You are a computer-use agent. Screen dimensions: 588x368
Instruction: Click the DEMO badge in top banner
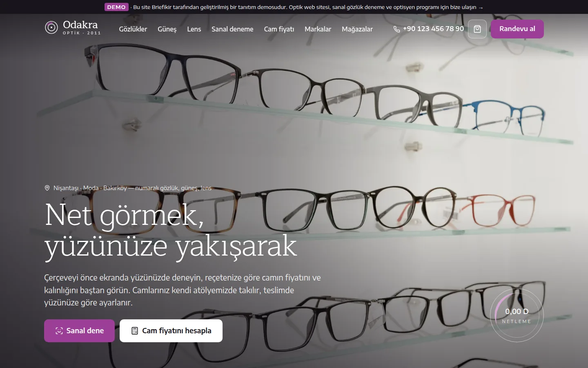(116, 7)
